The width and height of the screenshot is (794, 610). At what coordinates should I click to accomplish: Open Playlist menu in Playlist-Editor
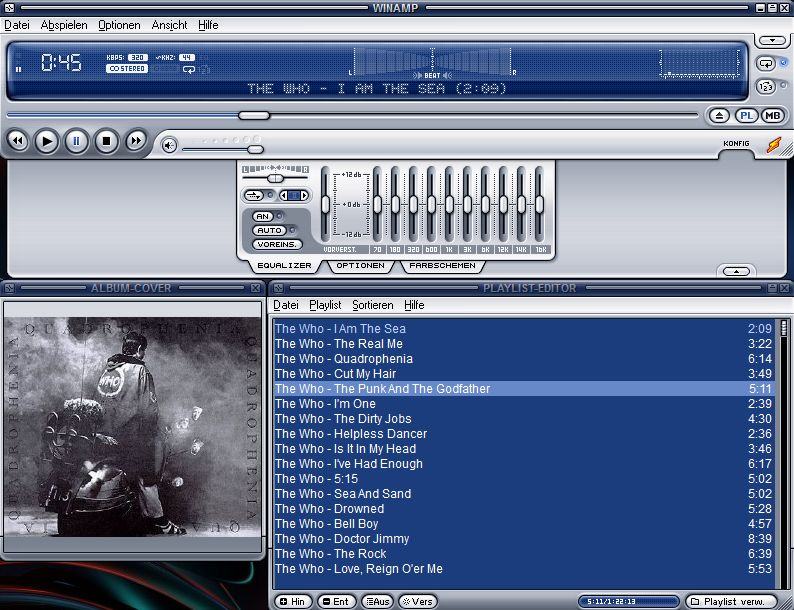pyautogui.click(x=325, y=305)
